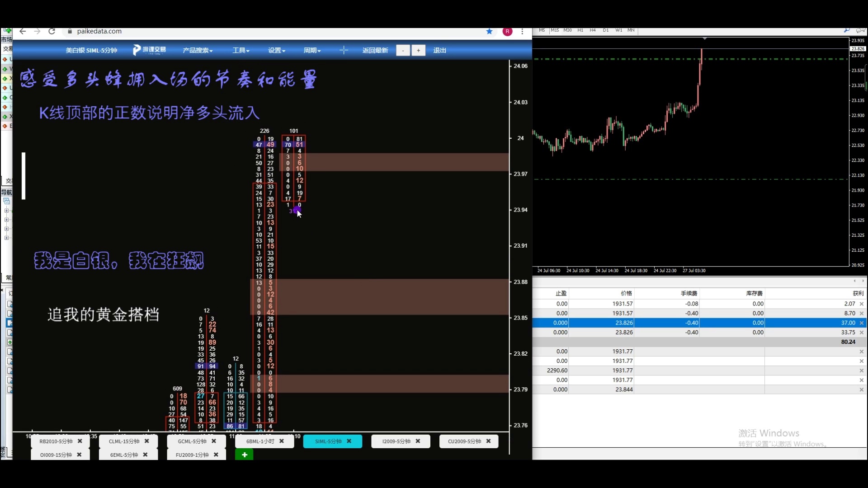
Task: Reload the paikedata.com page
Action: [x=52, y=31]
